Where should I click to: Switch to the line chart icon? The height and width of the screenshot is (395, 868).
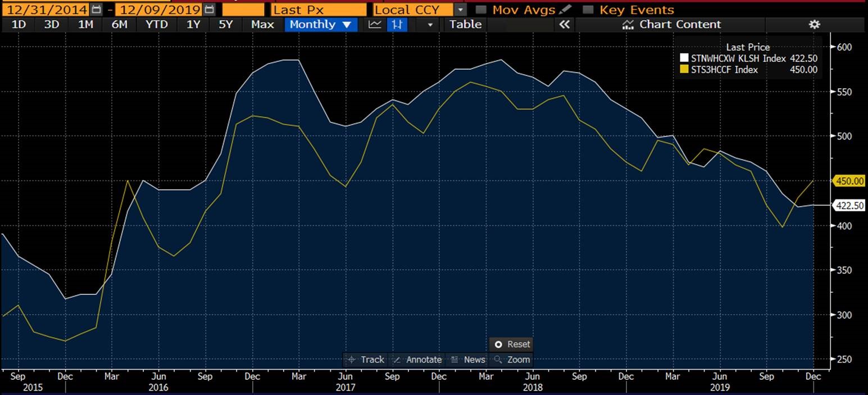click(375, 24)
